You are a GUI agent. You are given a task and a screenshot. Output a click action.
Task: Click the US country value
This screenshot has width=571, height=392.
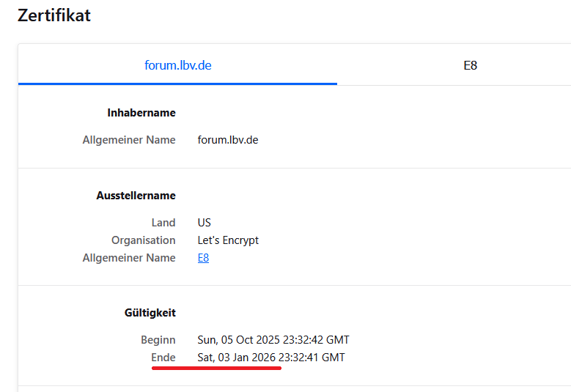click(x=204, y=223)
